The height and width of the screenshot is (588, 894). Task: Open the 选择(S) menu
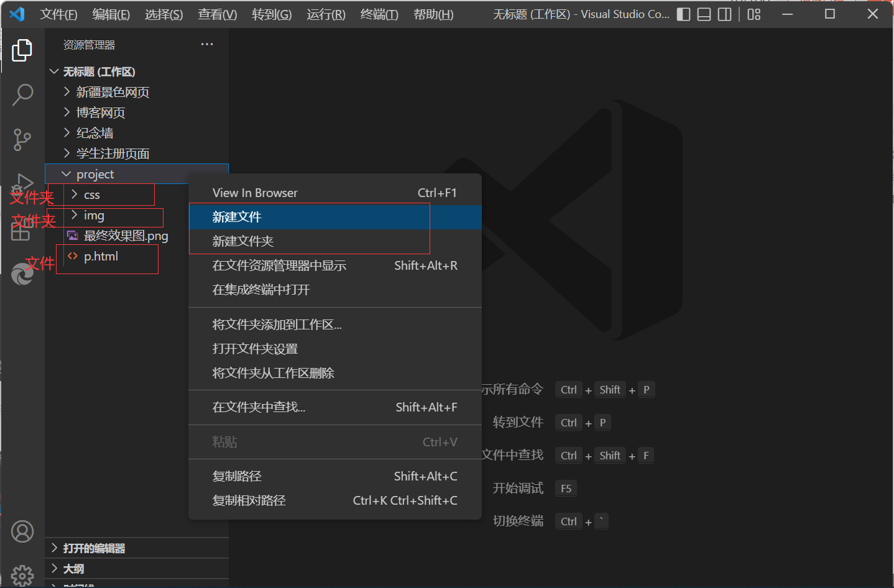coord(164,14)
